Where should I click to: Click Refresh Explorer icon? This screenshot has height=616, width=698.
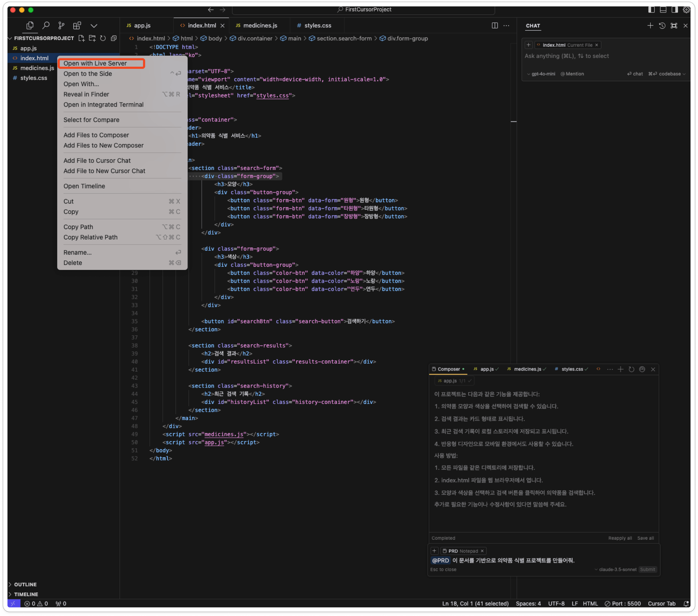coord(103,38)
